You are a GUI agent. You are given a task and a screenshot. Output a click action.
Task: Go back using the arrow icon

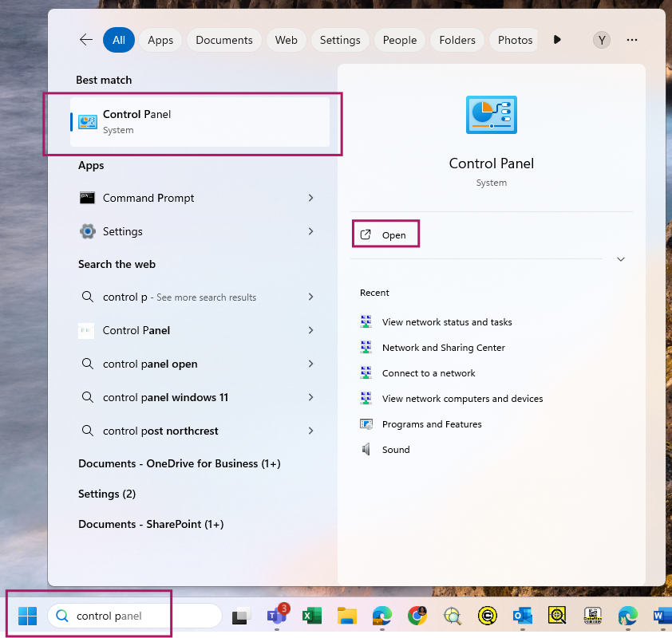coord(85,40)
